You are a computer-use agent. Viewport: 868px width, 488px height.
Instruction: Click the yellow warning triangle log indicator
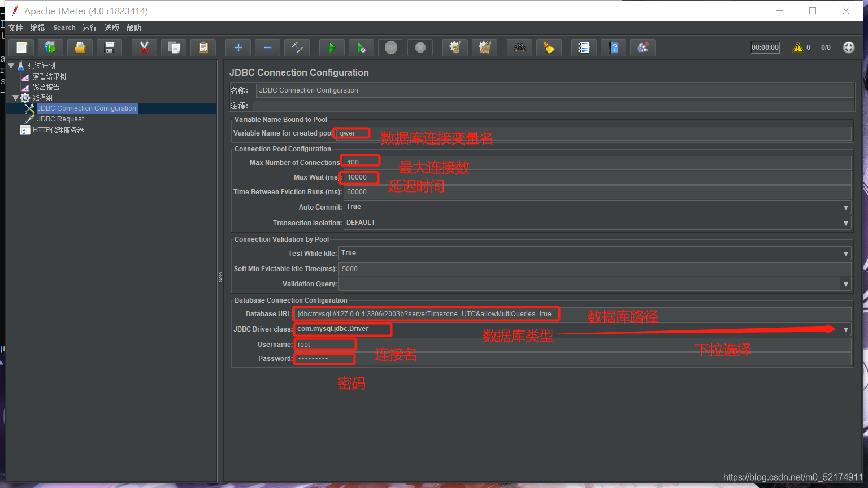(x=798, y=47)
